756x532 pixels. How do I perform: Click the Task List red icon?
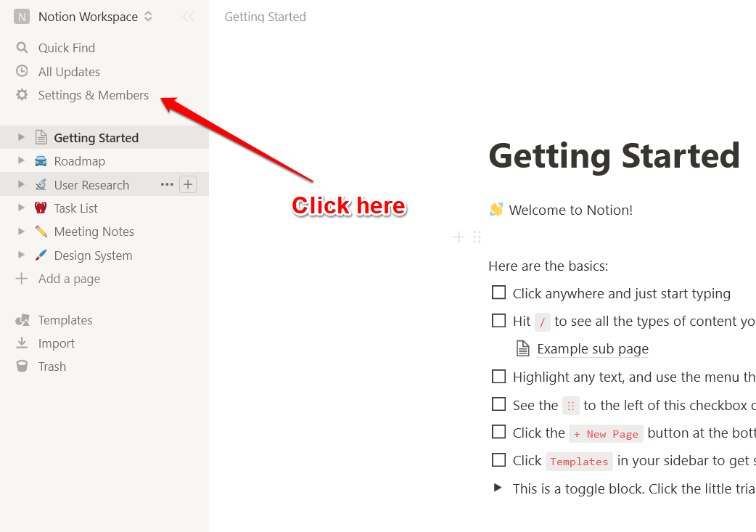[x=41, y=208]
